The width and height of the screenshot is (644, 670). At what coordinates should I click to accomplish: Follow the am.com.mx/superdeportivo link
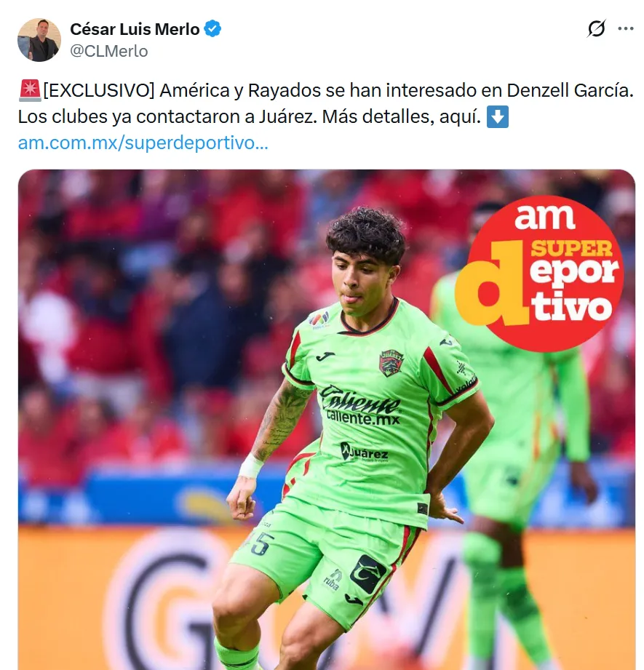coord(143,143)
